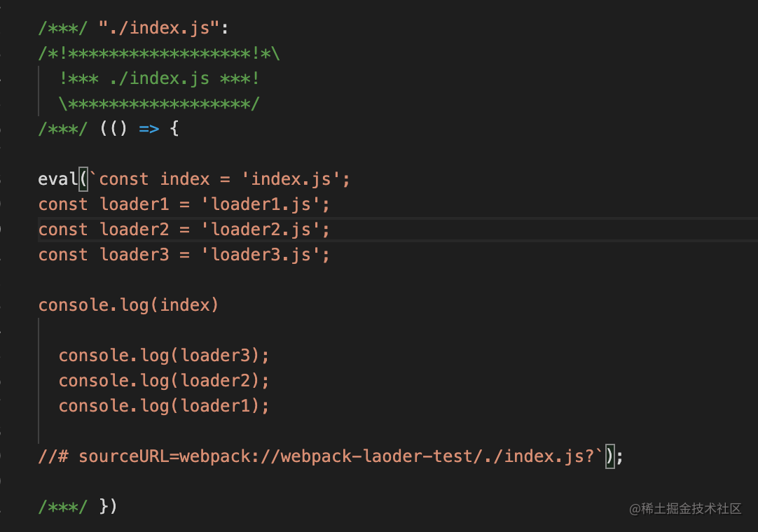
Task: Click the "./index.js" module key string
Action: pyautogui.click(x=159, y=28)
